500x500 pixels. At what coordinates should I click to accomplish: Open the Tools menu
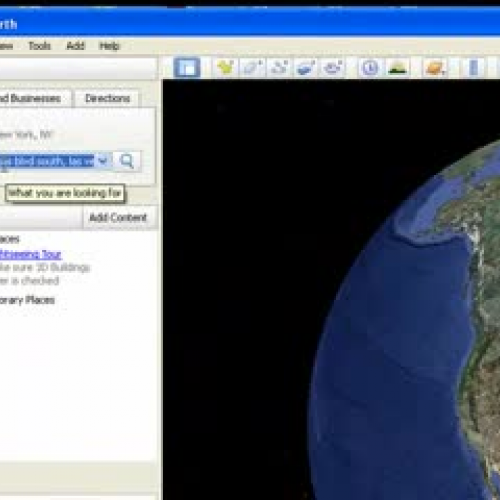coord(40,46)
